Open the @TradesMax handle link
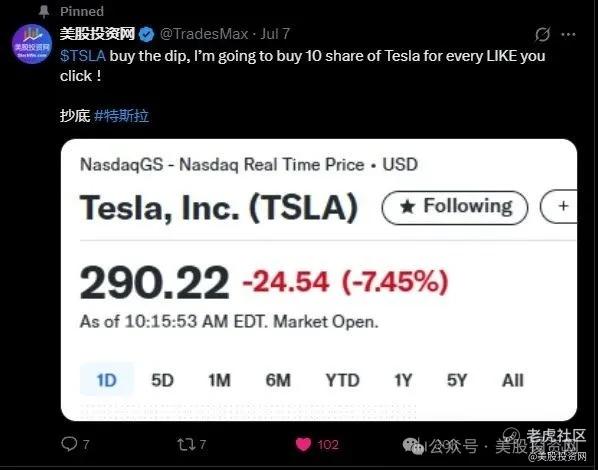The width and height of the screenshot is (598, 470). pyautogui.click(x=204, y=34)
